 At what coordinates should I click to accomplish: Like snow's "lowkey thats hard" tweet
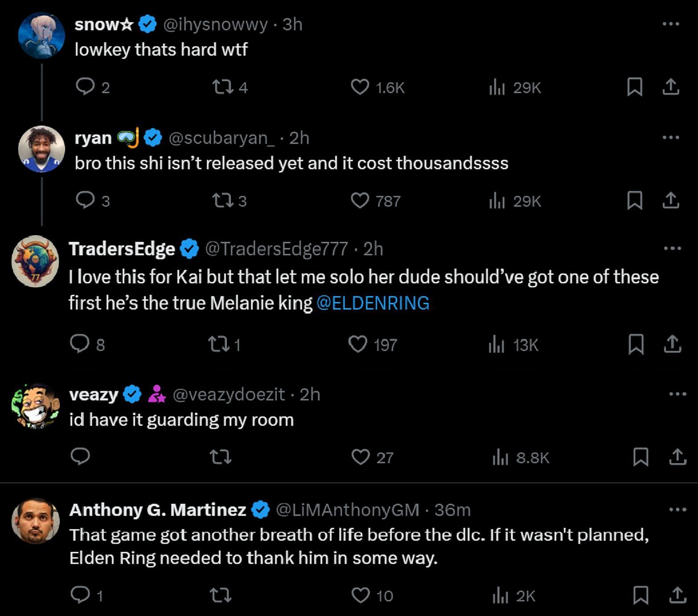point(360,87)
